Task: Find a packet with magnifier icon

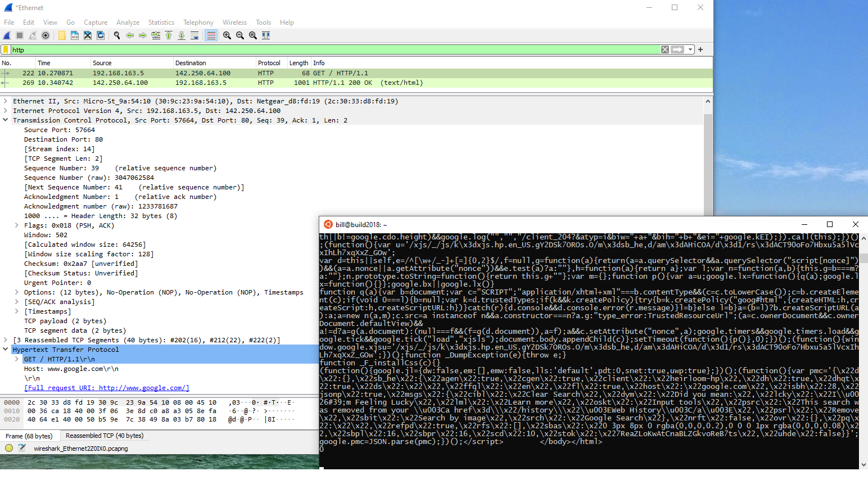Action: pyautogui.click(x=117, y=35)
